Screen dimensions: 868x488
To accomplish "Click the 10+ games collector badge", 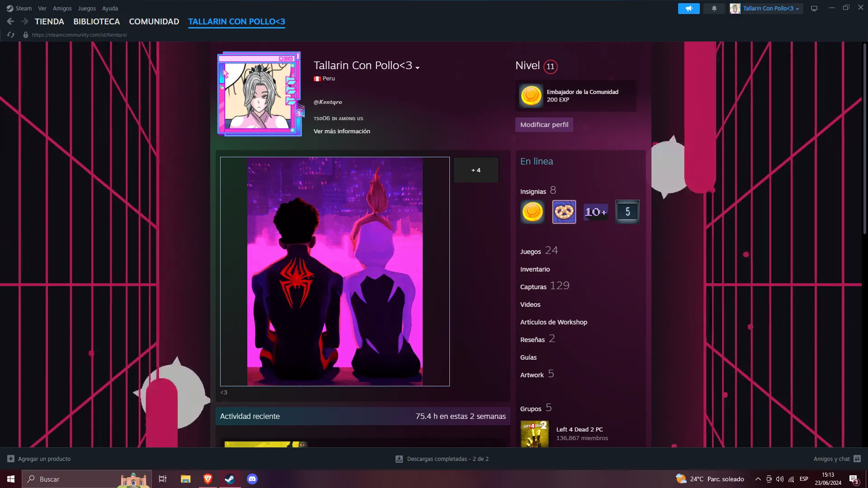I will (x=595, y=212).
